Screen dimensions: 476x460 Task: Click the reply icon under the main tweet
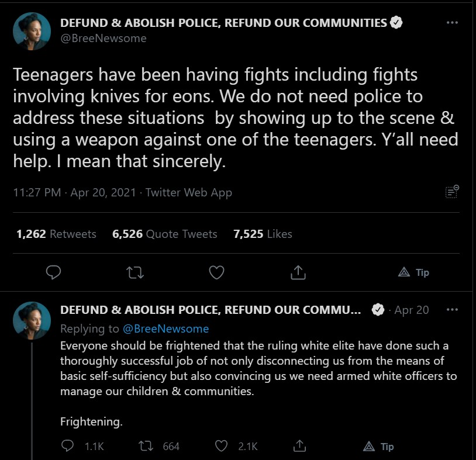(x=53, y=272)
